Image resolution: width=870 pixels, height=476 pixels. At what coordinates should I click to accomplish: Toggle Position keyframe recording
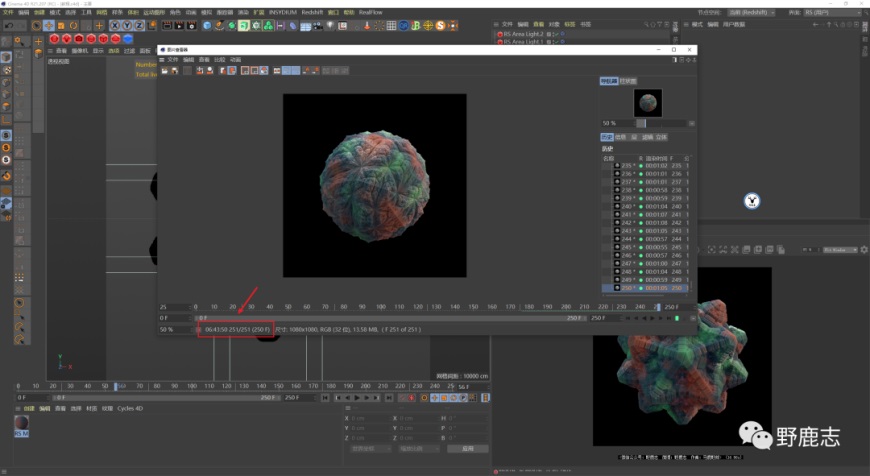tap(434, 398)
